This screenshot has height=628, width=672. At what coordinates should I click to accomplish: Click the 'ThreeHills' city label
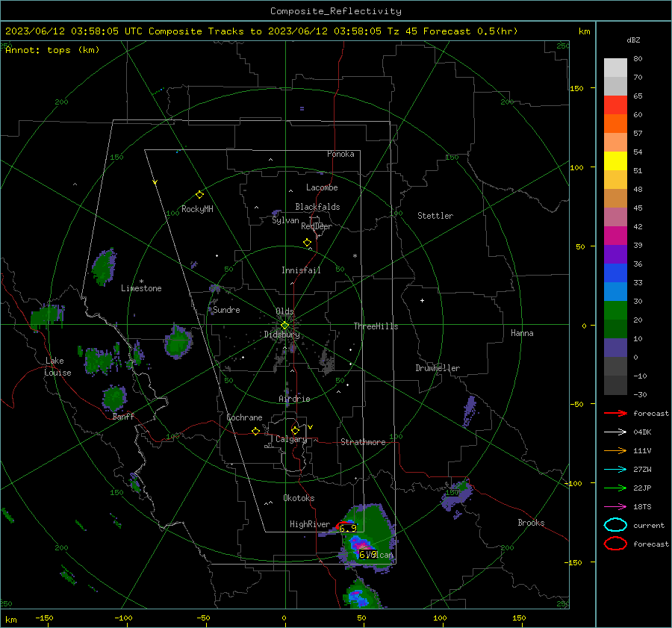click(x=376, y=326)
